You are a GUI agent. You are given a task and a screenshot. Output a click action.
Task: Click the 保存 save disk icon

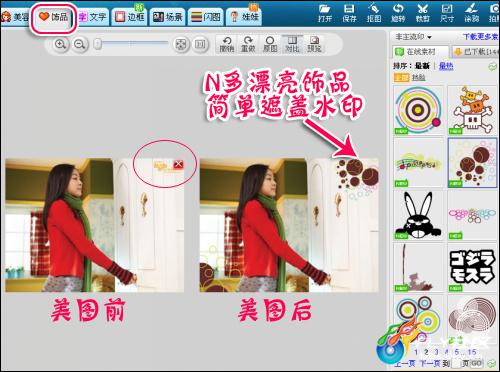tap(349, 13)
